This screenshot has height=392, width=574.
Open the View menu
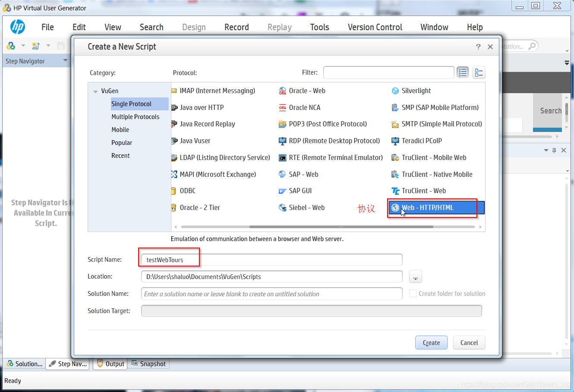coord(113,27)
